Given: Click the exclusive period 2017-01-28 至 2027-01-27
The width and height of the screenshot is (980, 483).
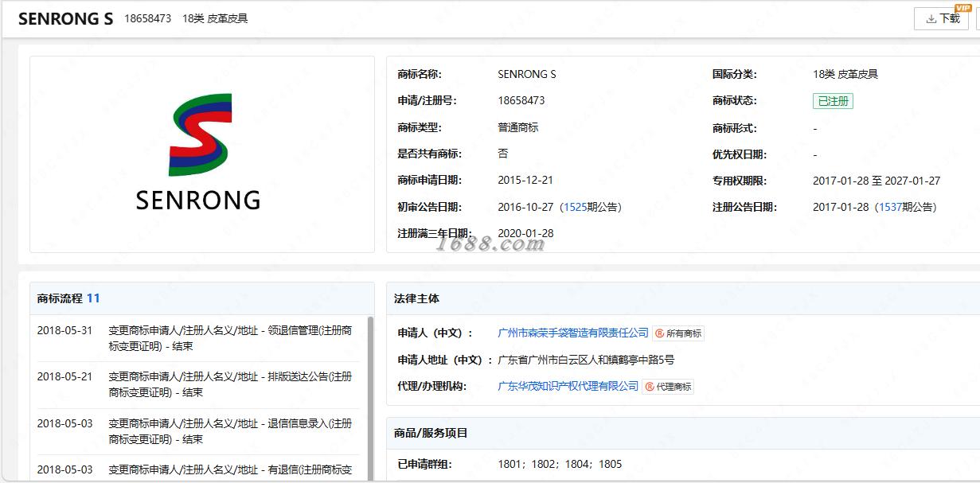Looking at the screenshot, I should click(x=877, y=181).
